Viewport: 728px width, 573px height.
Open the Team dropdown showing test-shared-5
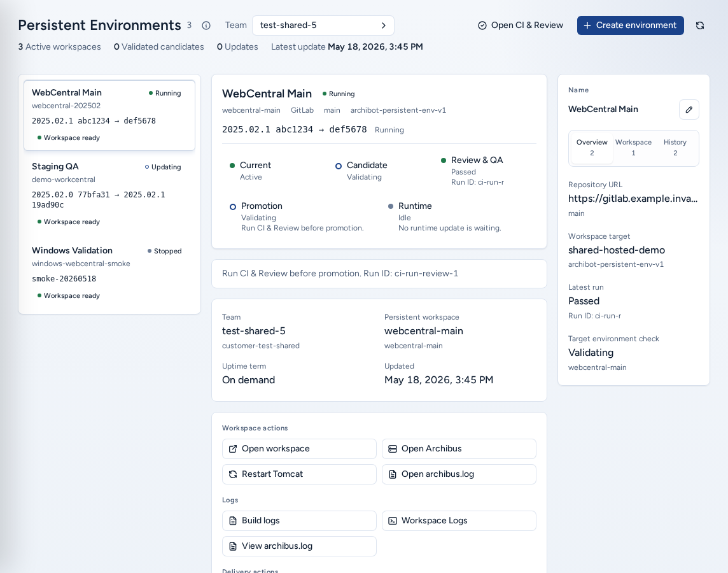tap(323, 25)
